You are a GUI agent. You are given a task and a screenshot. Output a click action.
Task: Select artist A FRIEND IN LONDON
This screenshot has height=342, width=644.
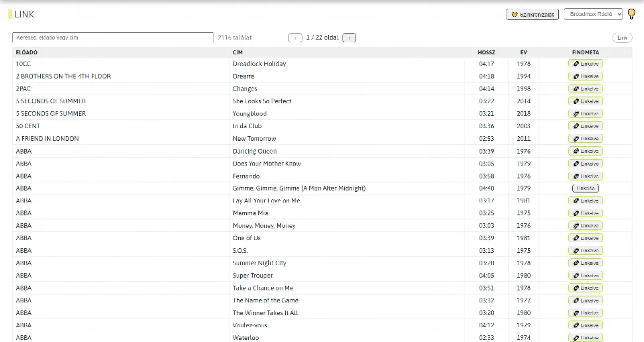[x=47, y=138]
